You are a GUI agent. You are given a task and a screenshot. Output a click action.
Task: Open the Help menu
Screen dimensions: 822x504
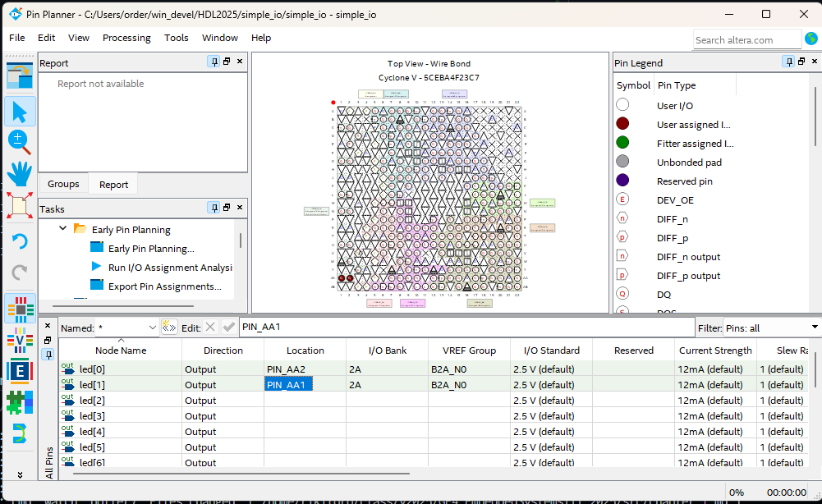[261, 38]
